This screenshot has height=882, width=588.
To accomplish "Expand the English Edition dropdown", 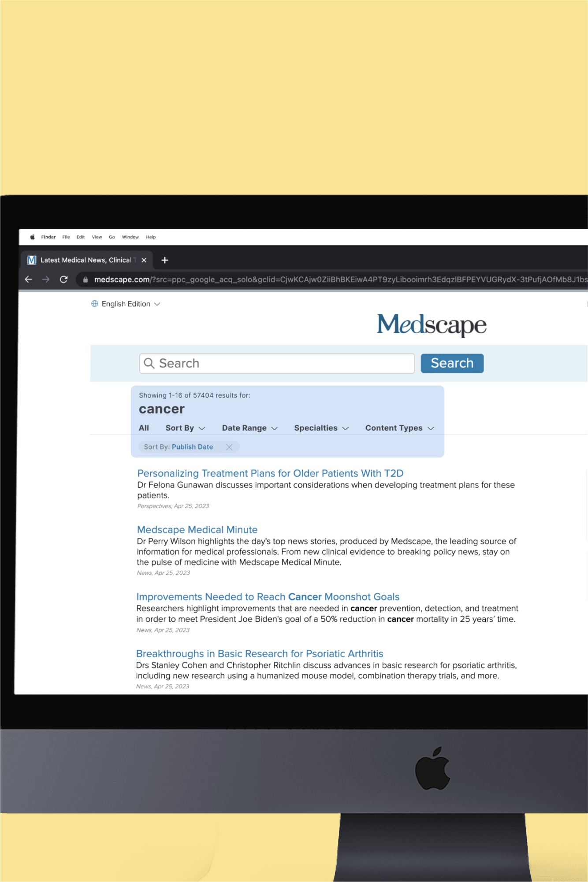I will [126, 304].
